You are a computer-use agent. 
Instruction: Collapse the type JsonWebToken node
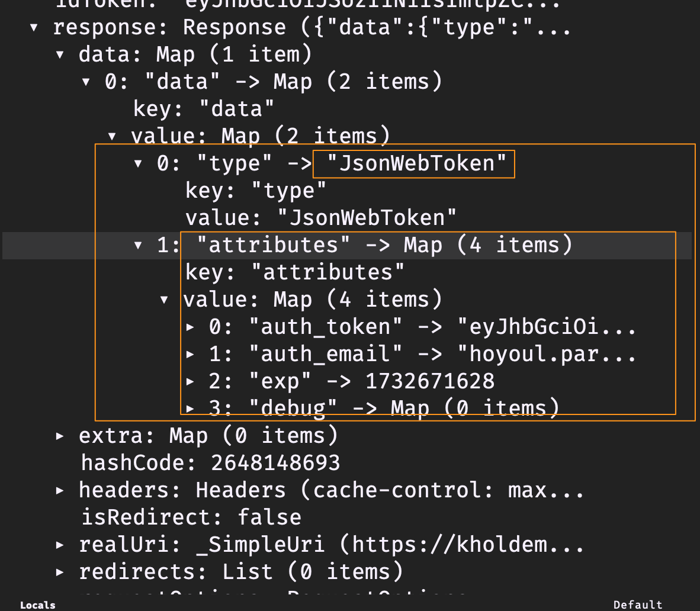pyautogui.click(x=137, y=163)
